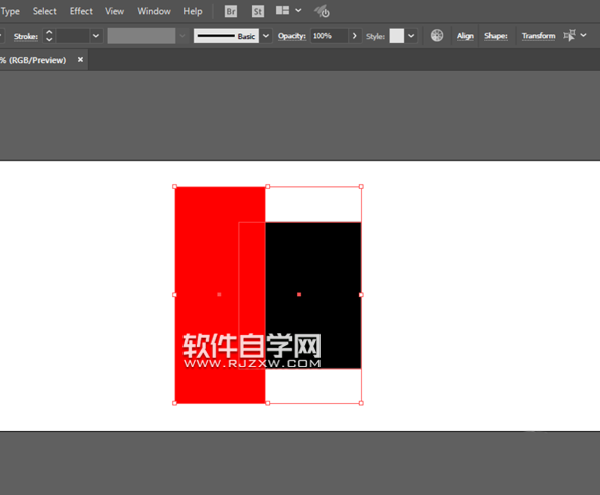Open the Stroke panel link
This screenshot has width=600, height=495.
coord(26,36)
